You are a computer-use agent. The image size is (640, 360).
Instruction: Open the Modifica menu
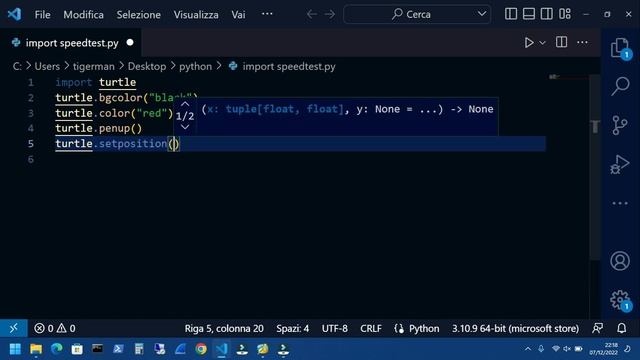point(83,15)
